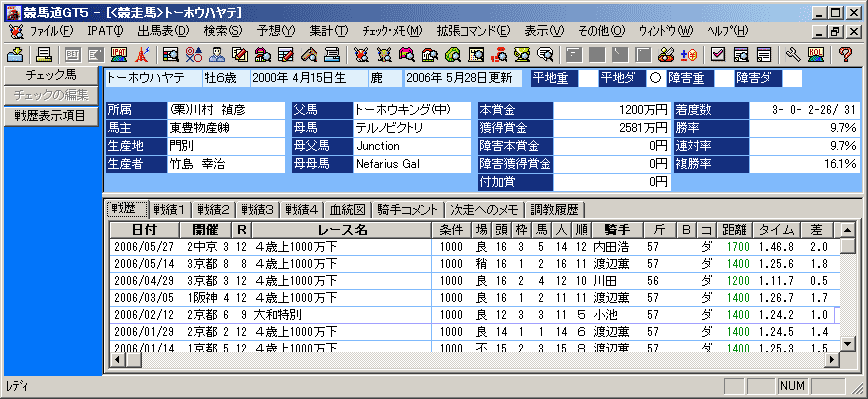The width and height of the screenshot is (868, 399).
Task: Click the plus-minus yen icon
Action: click(689, 54)
